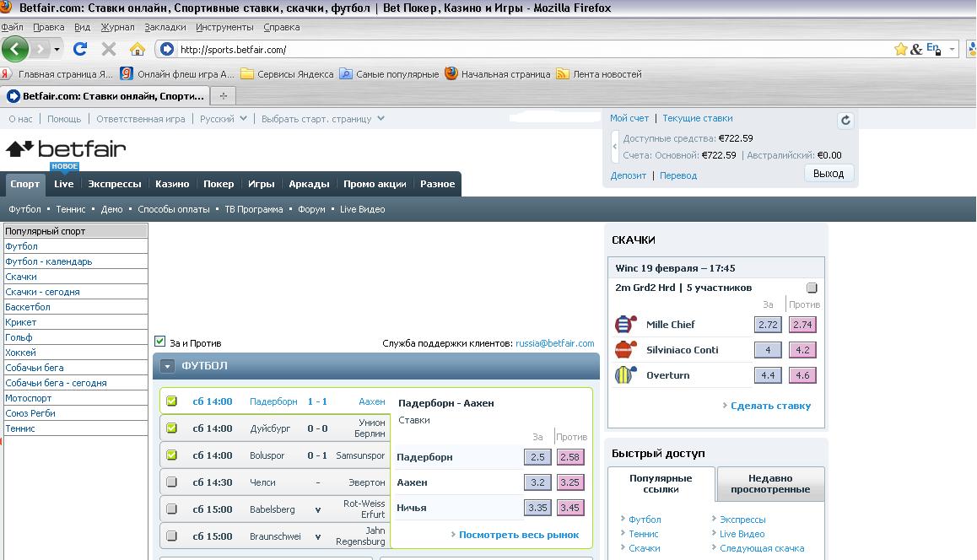Open the Выбрать старт. страницу dropdown
977x560 pixels.
point(323,118)
